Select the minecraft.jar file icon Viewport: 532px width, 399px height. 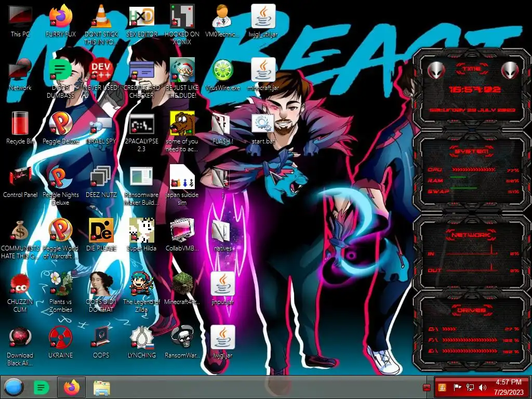tap(263, 75)
